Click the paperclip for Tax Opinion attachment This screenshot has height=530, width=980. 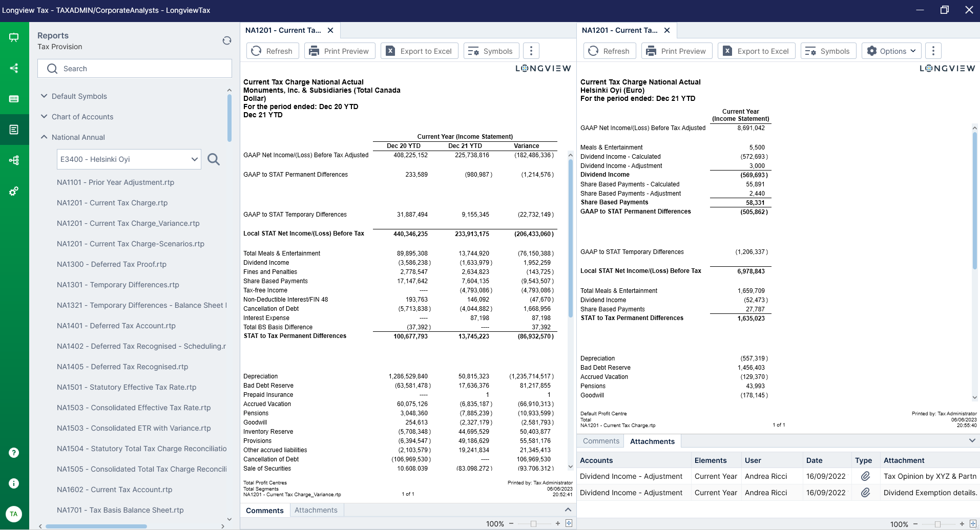(865, 476)
